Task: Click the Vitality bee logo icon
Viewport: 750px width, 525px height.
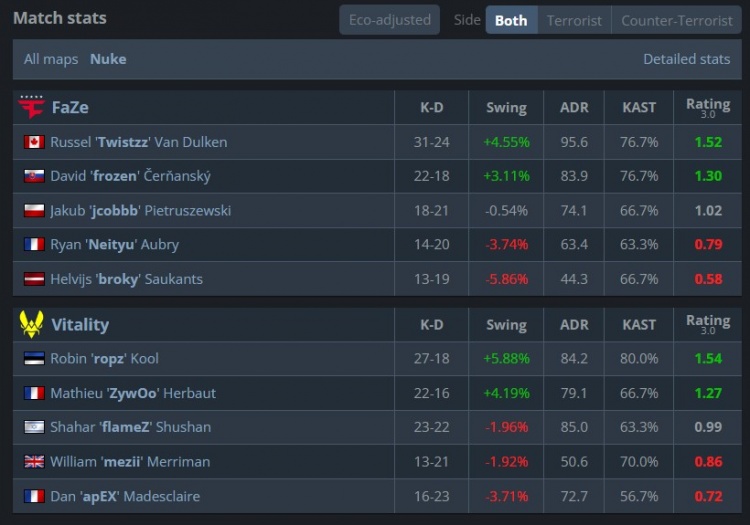Action: (32, 324)
